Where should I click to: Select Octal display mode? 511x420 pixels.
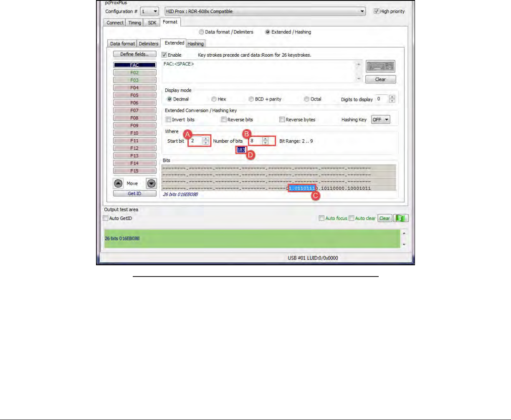pyautogui.click(x=307, y=99)
